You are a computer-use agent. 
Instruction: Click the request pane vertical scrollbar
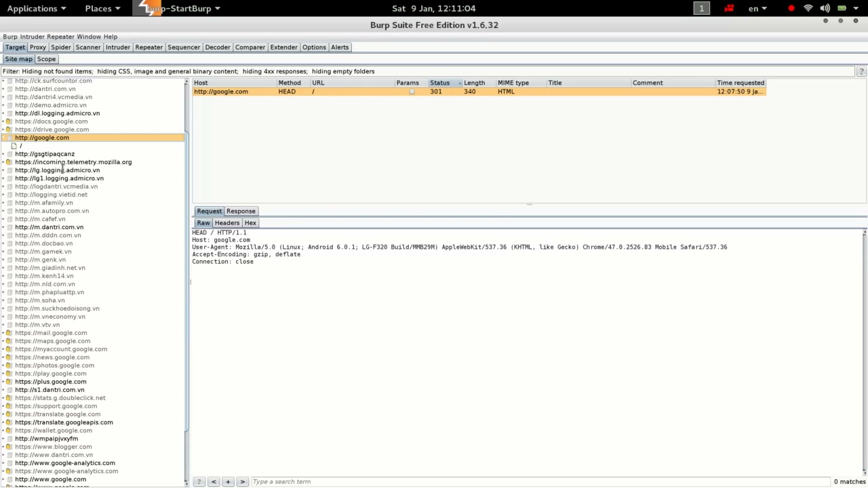865,351
